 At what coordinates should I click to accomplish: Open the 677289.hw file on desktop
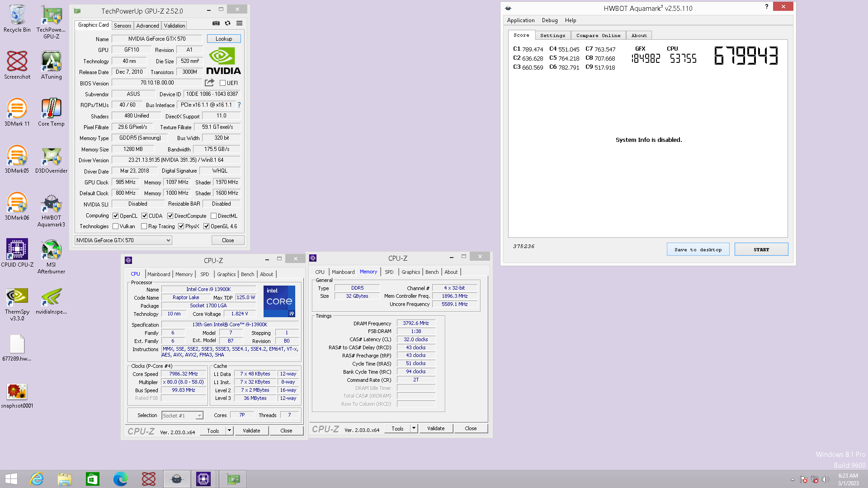pos(17,347)
